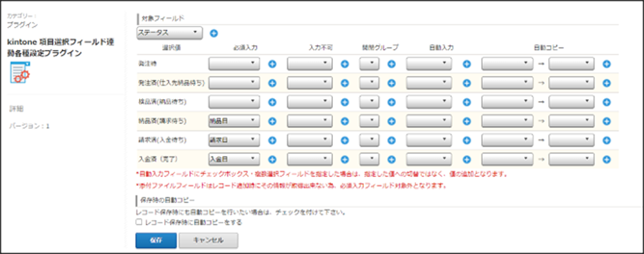Screen dimensions: 644x254
Task: Add a 入力不可 field for 発注済(仕入先納品待ち)
Action: (345, 83)
